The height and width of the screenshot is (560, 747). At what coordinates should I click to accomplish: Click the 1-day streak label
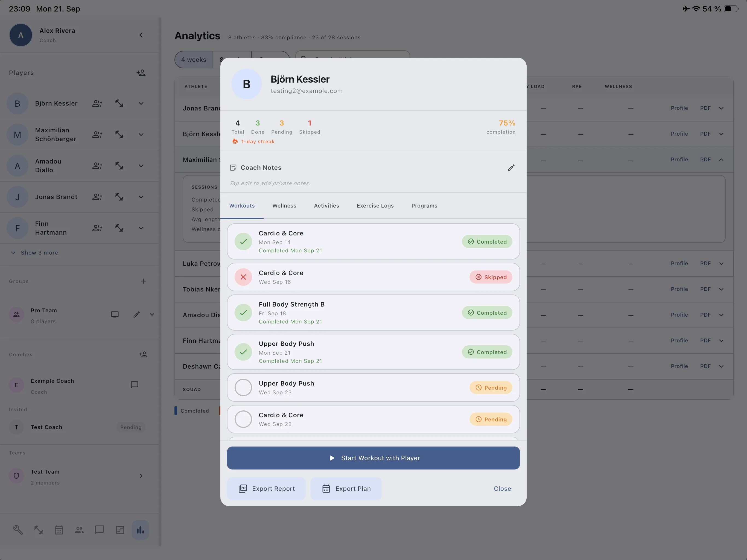point(258,142)
